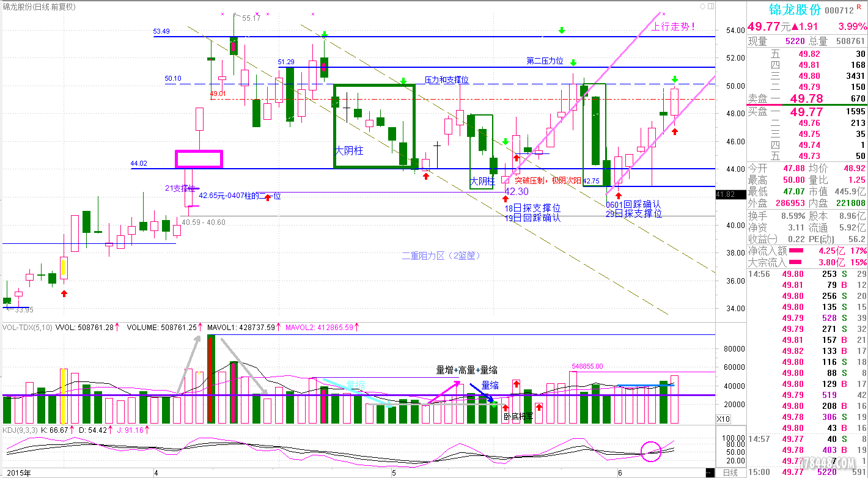
Task: Click the sell-one price 49.78
Action: (x=807, y=98)
